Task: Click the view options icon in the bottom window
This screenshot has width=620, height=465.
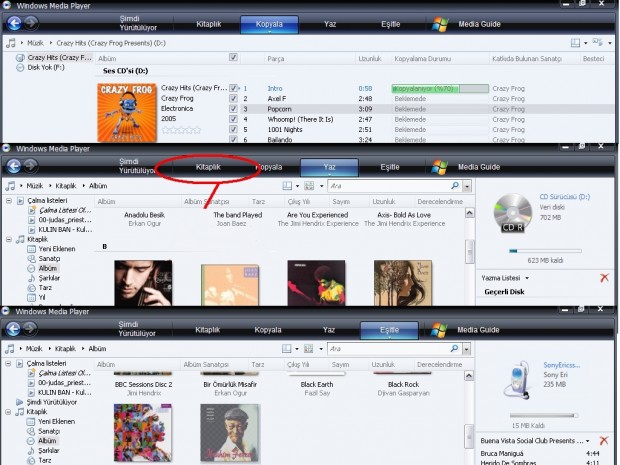Action: [x=308, y=349]
